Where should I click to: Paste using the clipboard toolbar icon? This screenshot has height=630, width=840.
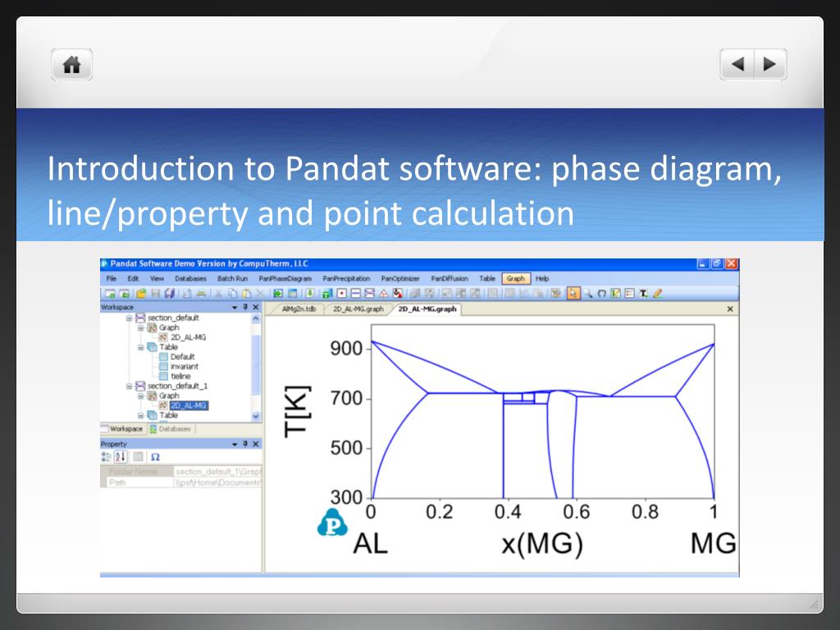click(247, 293)
